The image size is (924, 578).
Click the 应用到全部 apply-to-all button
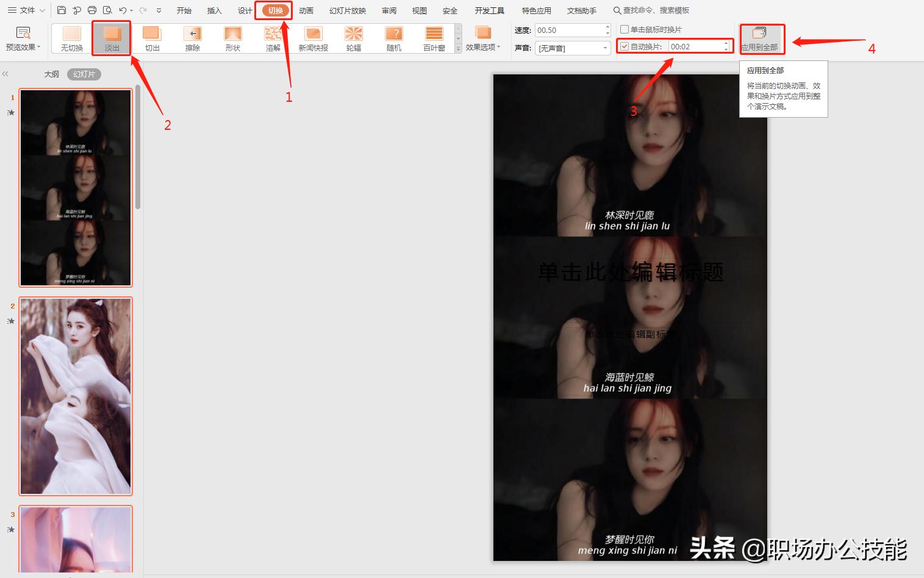click(x=762, y=38)
